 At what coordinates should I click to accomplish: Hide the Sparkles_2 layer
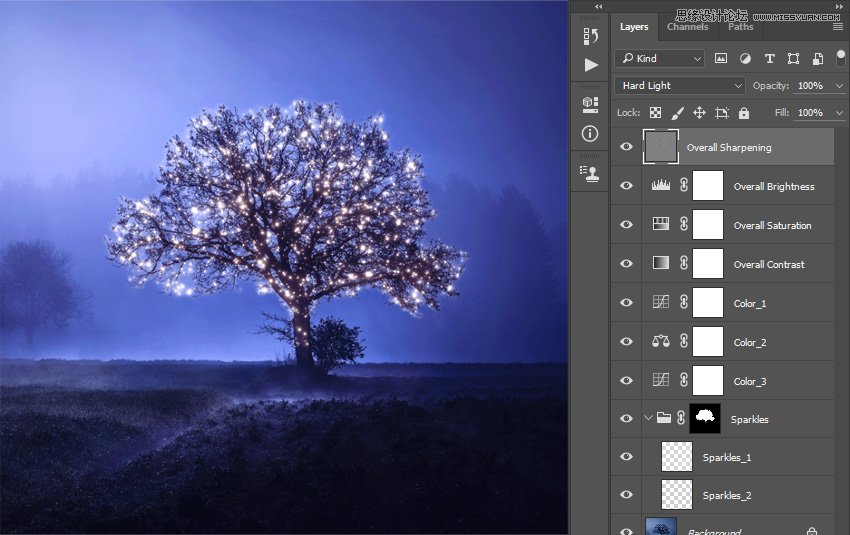pyautogui.click(x=626, y=494)
